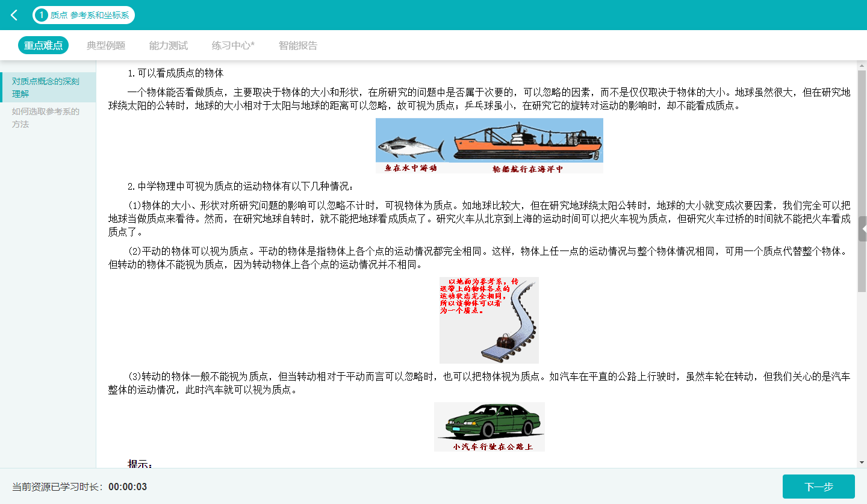Click the green car illustration
This screenshot has width=867, height=504.
tap(489, 426)
